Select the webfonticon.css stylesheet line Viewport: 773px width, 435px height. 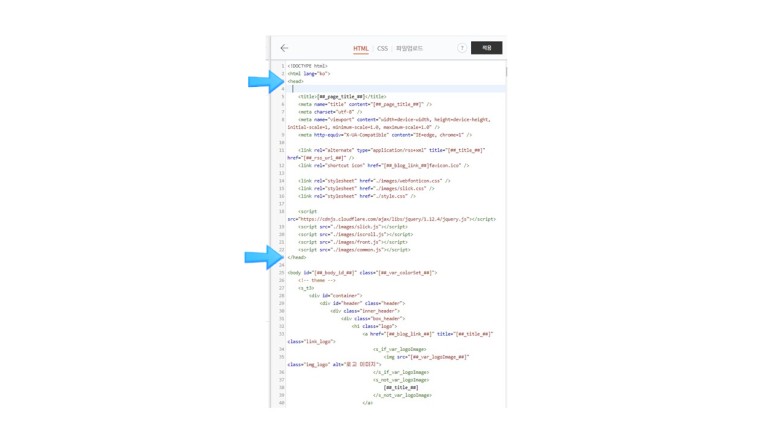pos(374,181)
